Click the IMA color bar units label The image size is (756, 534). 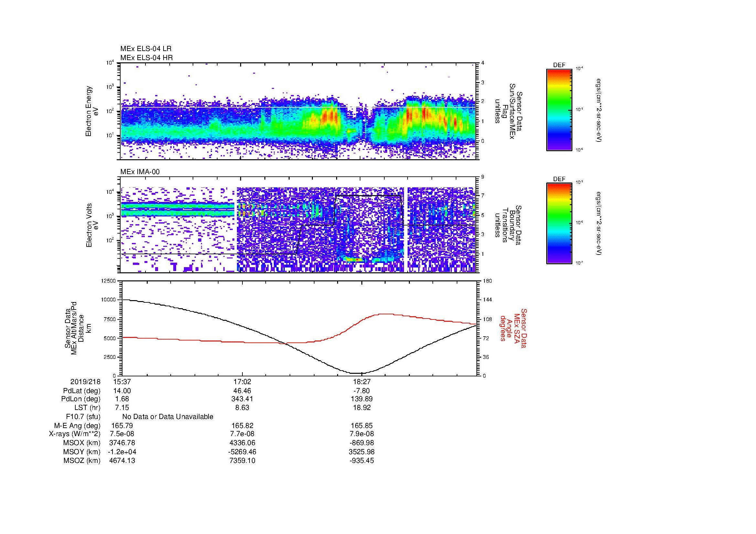599,224
